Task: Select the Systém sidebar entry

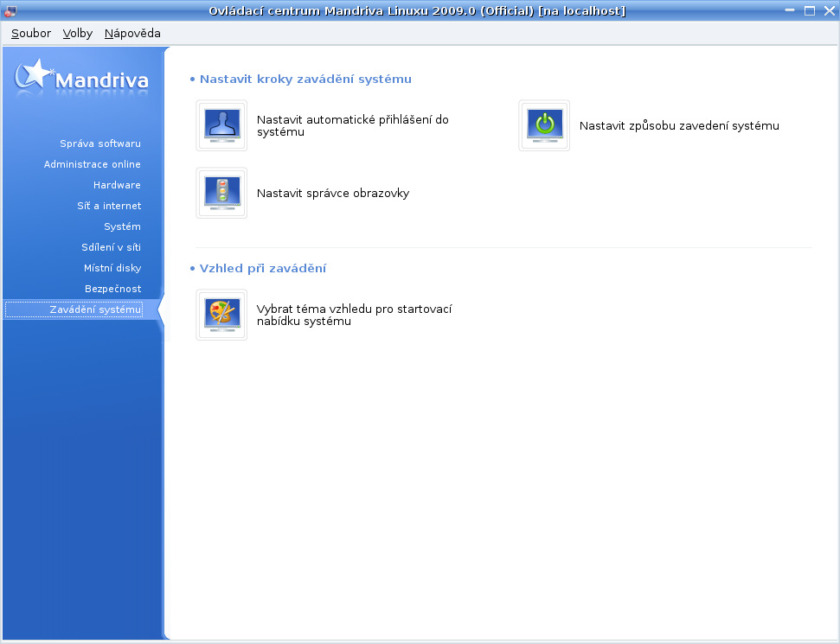Action: pos(122,227)
